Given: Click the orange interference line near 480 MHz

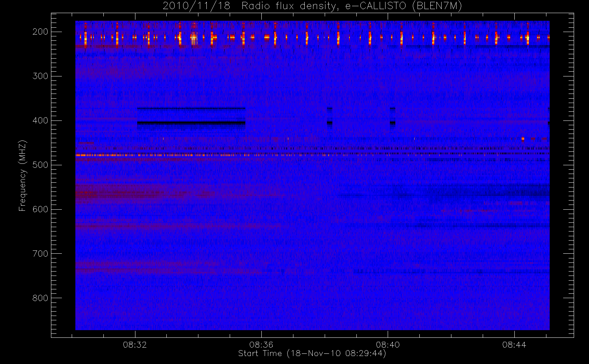Looking at the screenshot, I should click(x=162, y=155).
